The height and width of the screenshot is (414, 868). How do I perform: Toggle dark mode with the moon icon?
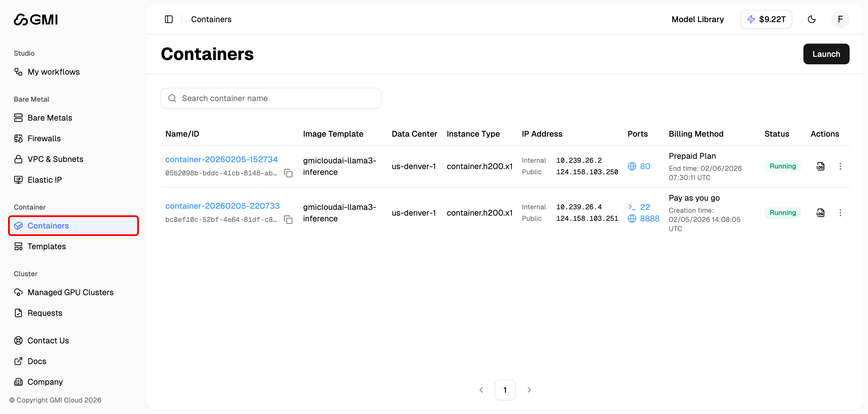click(812, 19)
